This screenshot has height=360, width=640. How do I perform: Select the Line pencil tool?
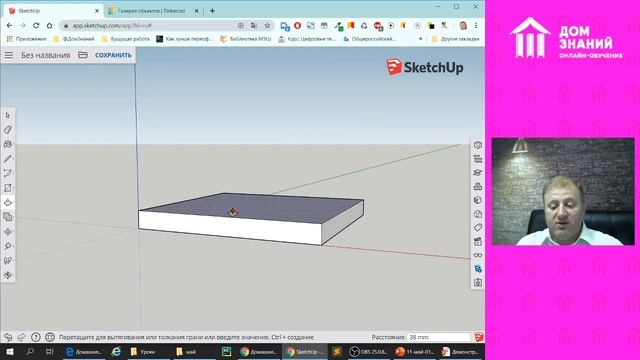(x=8, y=159)
